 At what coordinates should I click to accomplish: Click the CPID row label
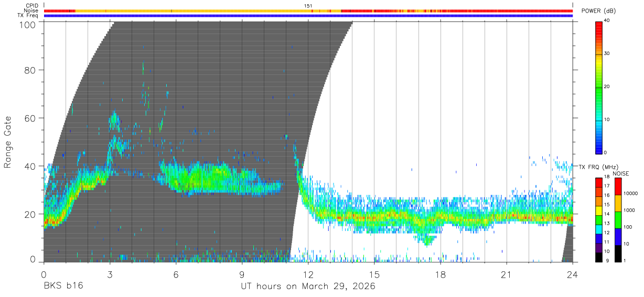point(31,6)
